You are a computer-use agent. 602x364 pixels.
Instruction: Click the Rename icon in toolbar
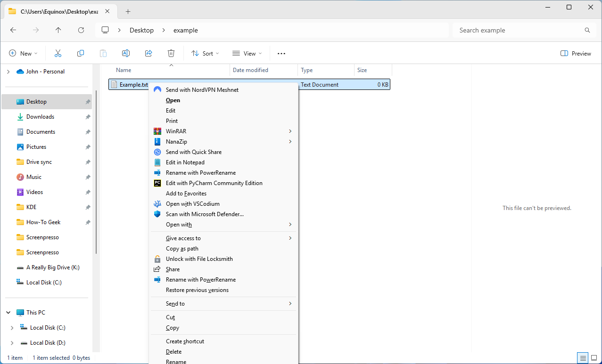[x=126, y=54]
